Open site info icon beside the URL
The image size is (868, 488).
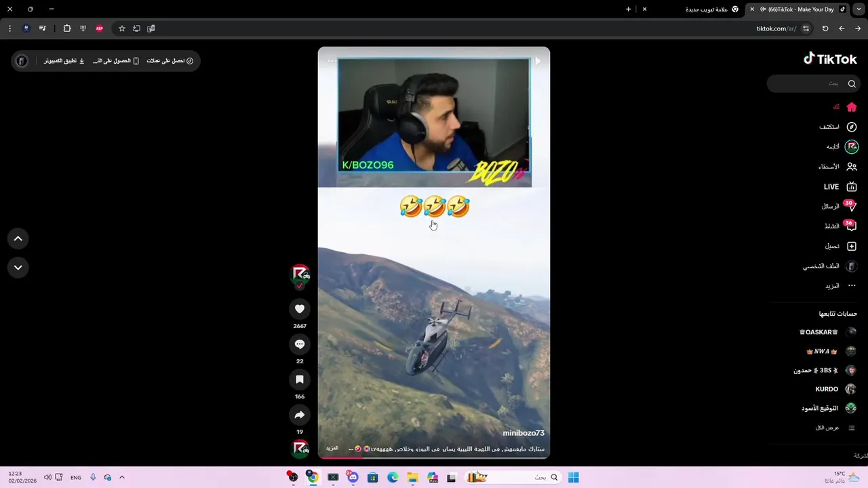point(806,28)
